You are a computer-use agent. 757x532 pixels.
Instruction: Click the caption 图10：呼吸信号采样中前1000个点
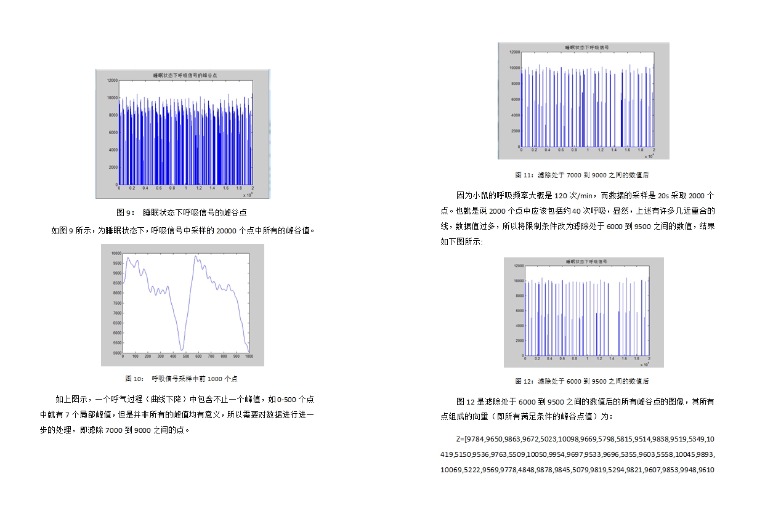tap(182, 379)
